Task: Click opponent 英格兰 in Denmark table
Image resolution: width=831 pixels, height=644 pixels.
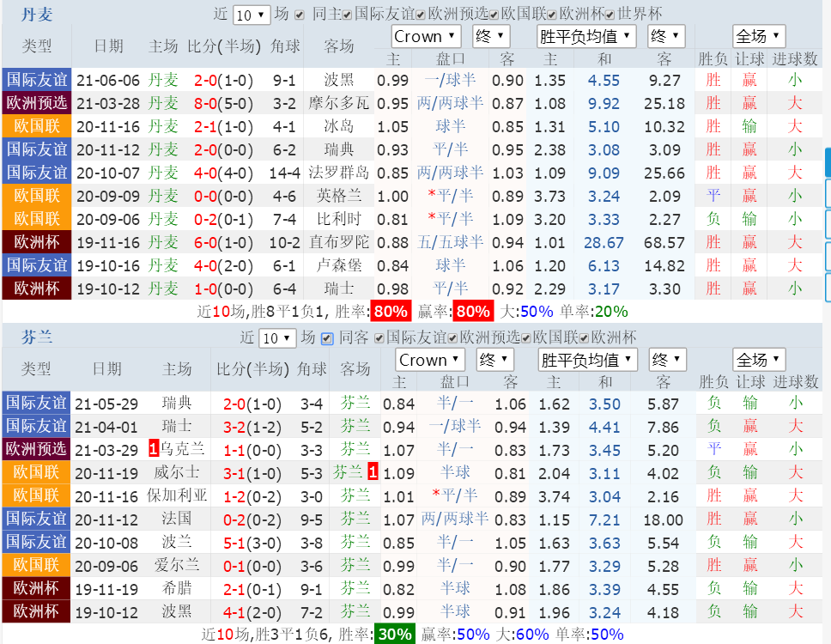Action: (338, 196)
